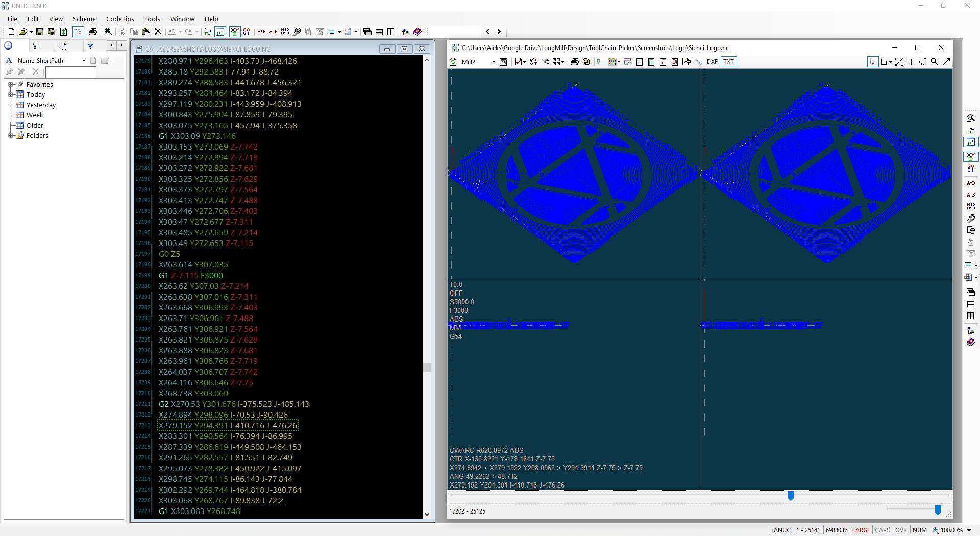Click the Paste clipboard icon

tap(146, 32)
